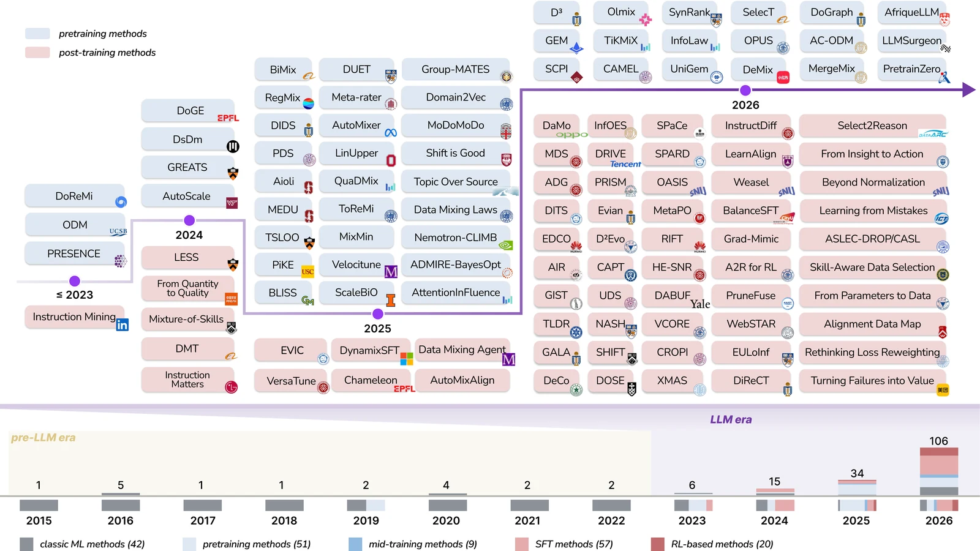
Task: Click the UCSB logo beside ODM
Action: [118, 231]
